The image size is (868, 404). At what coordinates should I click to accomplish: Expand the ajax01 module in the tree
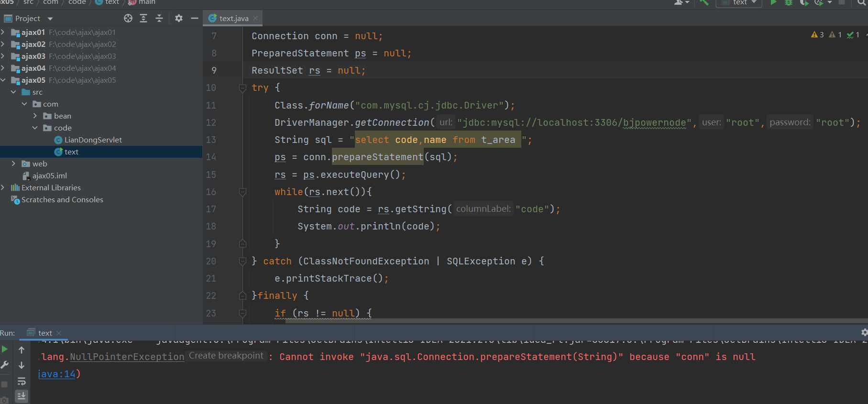tap(3, 33)
